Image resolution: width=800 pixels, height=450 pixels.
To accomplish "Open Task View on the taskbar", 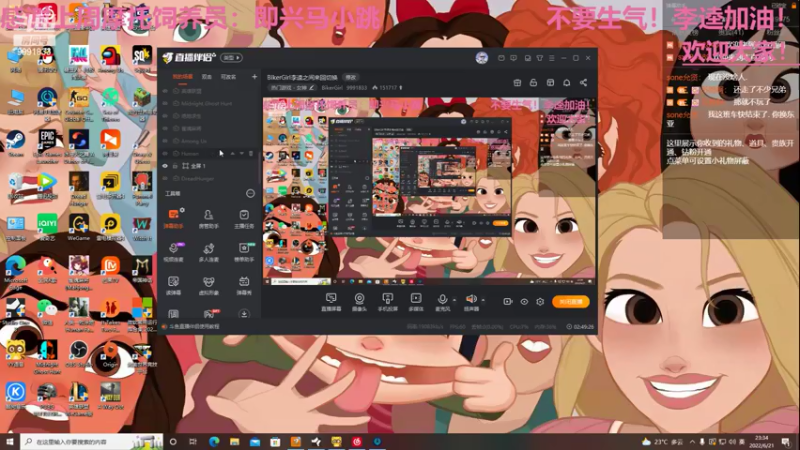I will (x=193, y=442).
